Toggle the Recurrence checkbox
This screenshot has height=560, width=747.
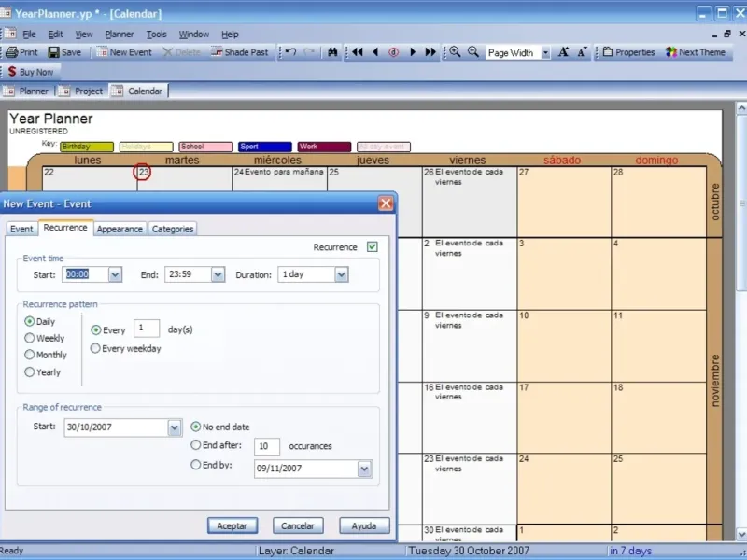point(372,246)
